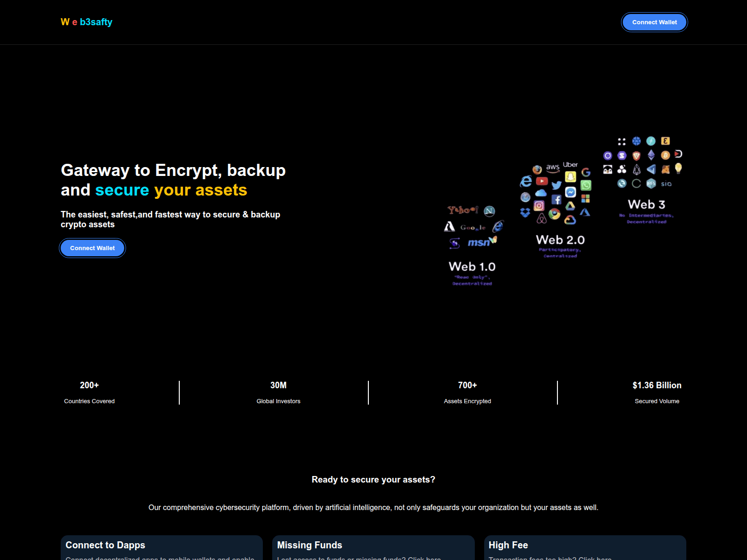The height and width of the screenshot is (560, 747).
Task: Click the Snapchat ghost icon
Action: [x=571, y=177]
